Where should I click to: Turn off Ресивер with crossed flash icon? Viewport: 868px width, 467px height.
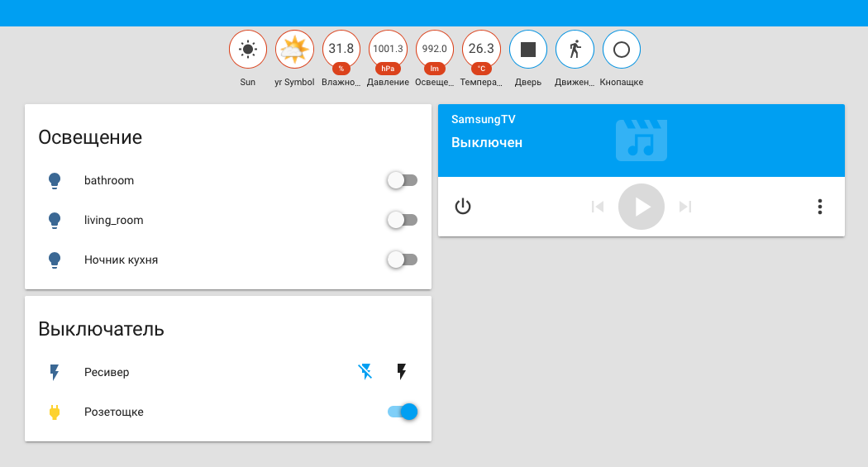[365, 372]
